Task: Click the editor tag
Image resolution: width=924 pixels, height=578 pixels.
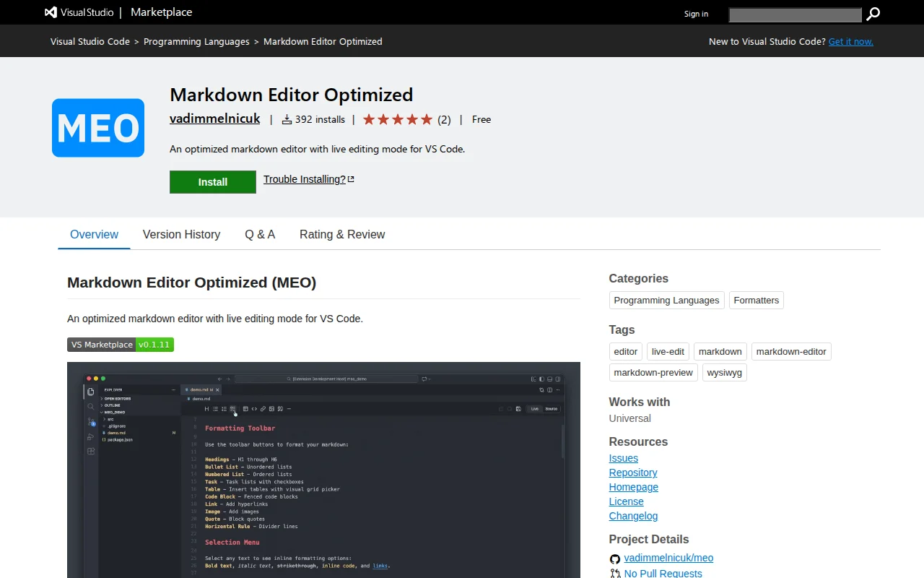Action: click(626, 351)
